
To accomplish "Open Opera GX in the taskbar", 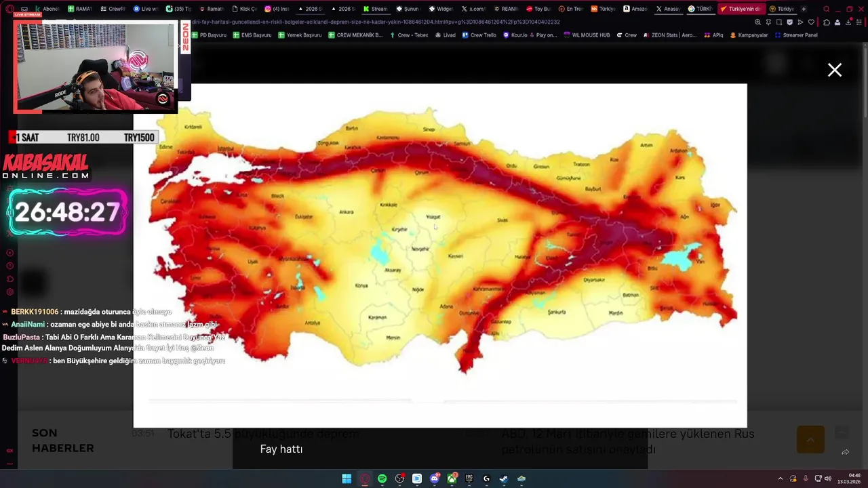I will tap(365, 479).
